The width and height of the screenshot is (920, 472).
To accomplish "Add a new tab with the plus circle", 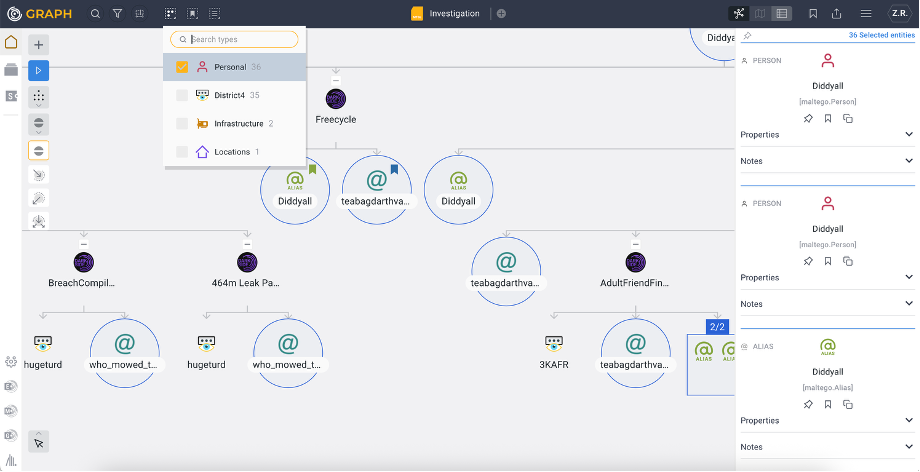I will pos(501,14).
